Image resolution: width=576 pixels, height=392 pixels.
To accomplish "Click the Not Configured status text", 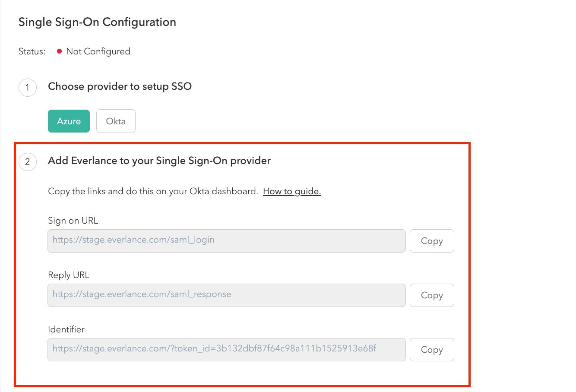I will (x=98, y=51).
